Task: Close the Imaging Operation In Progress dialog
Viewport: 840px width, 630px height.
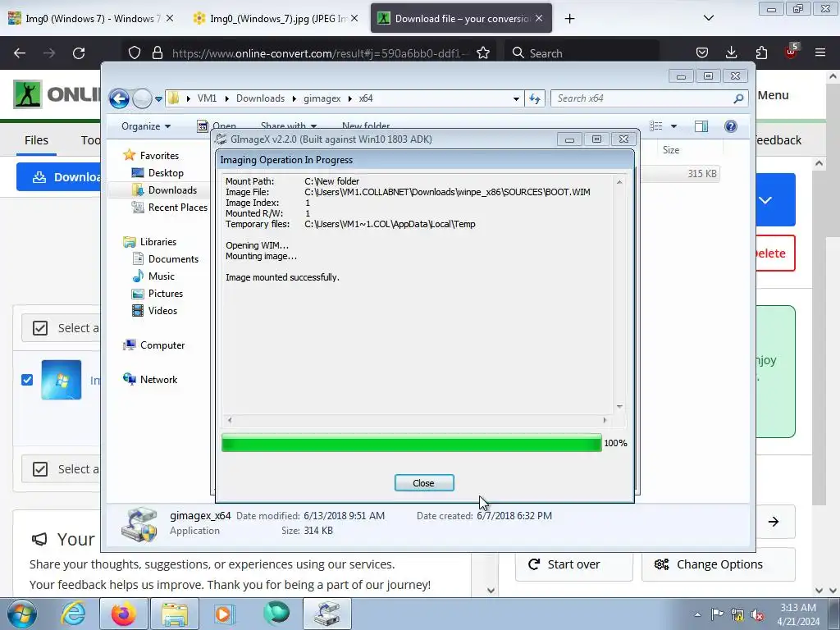Action: (x=424, y=482)
